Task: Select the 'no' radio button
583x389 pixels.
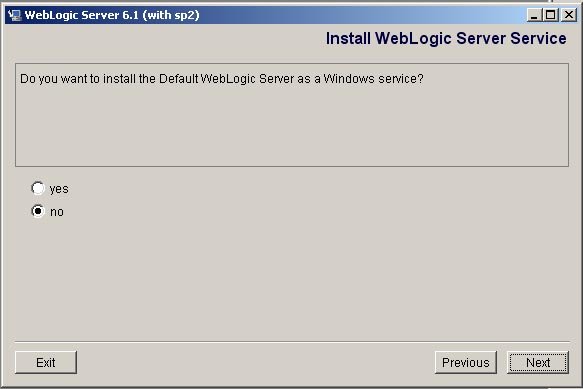Action: (38, 211)
